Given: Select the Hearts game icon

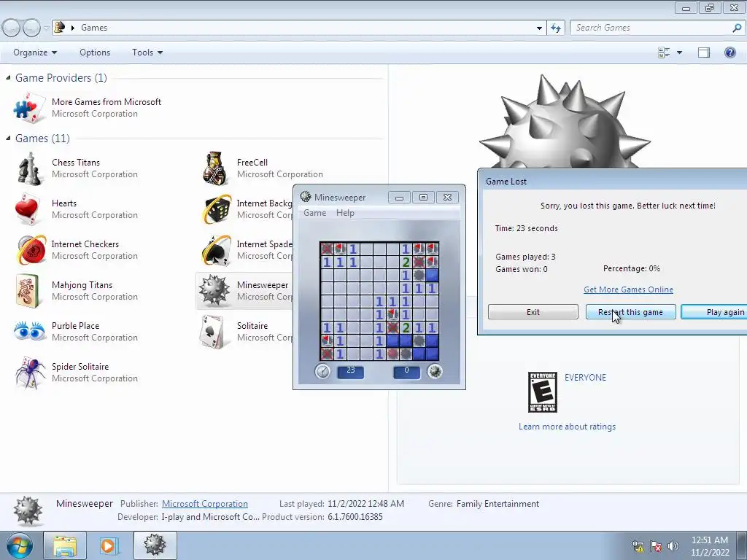Looking at the screenshot, I should (27, 209).
